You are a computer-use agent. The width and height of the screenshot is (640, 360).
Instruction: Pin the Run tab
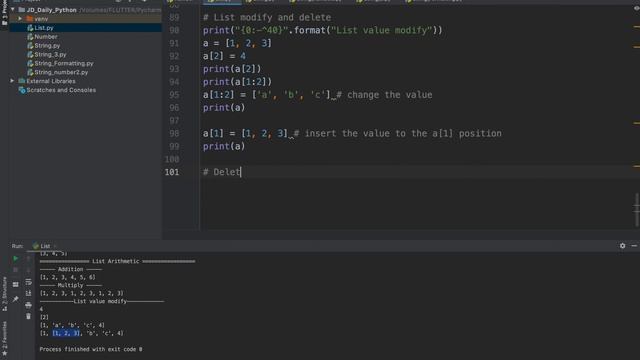(16, 299)
